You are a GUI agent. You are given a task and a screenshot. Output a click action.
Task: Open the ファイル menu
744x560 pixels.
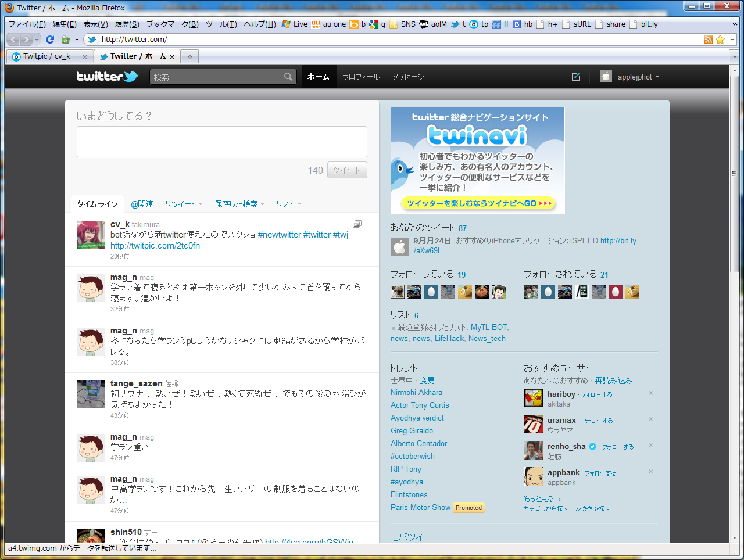click(27, 24)
